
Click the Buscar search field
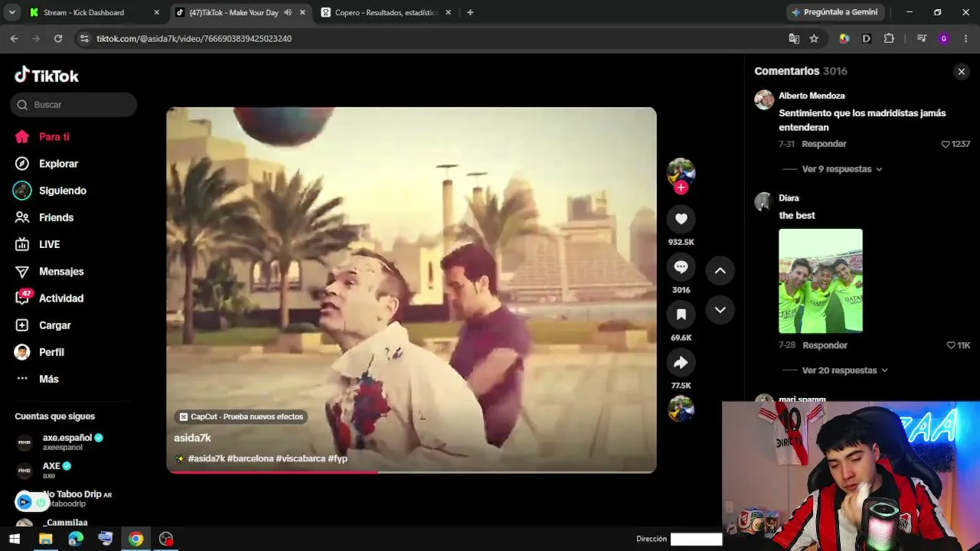pyautogui.click(x=73, y=105)
